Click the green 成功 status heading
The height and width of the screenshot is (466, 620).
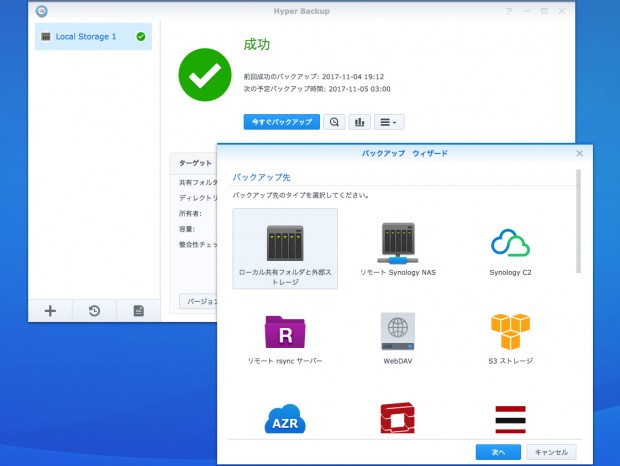257,44
